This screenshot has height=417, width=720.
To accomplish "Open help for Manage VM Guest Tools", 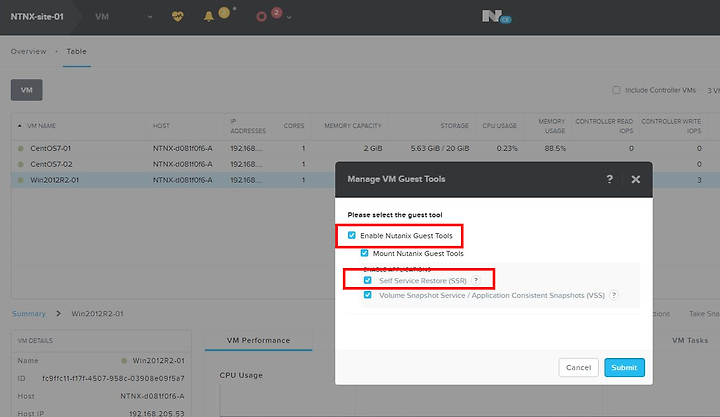I will click(609, 179).
